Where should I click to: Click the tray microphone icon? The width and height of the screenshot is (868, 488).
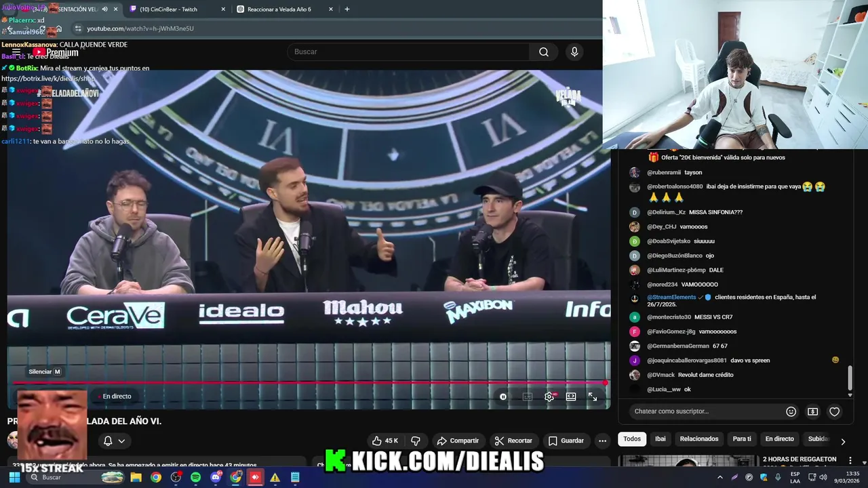pyautogui.click(x=778, y=477)
